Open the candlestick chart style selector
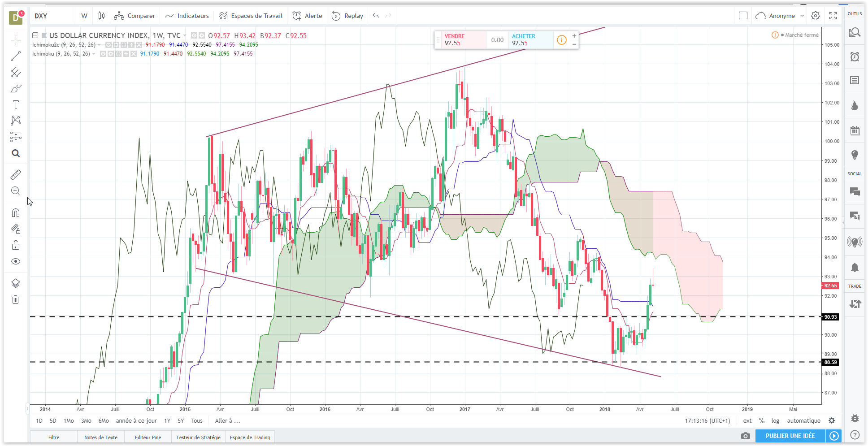868x446 pixels. [x=102, y=16]
